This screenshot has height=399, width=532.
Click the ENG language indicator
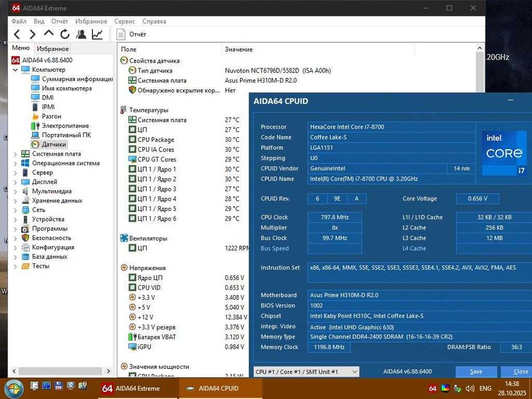pos(485,389)
